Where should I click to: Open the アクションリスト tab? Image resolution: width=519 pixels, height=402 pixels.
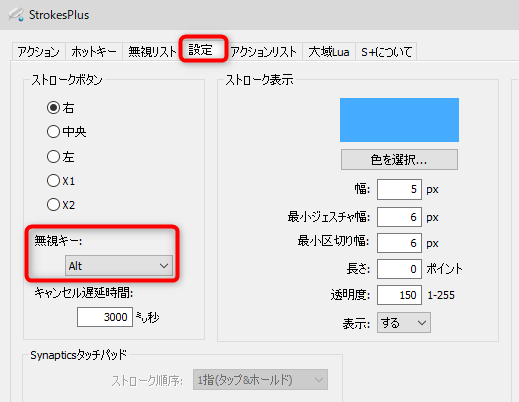coord(263,52)
